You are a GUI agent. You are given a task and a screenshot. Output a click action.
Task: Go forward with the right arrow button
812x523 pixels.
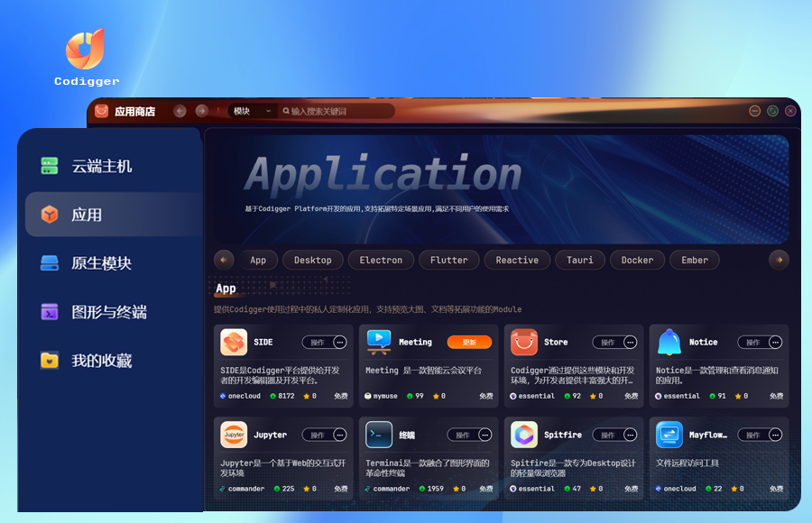(x=202, y=111)
